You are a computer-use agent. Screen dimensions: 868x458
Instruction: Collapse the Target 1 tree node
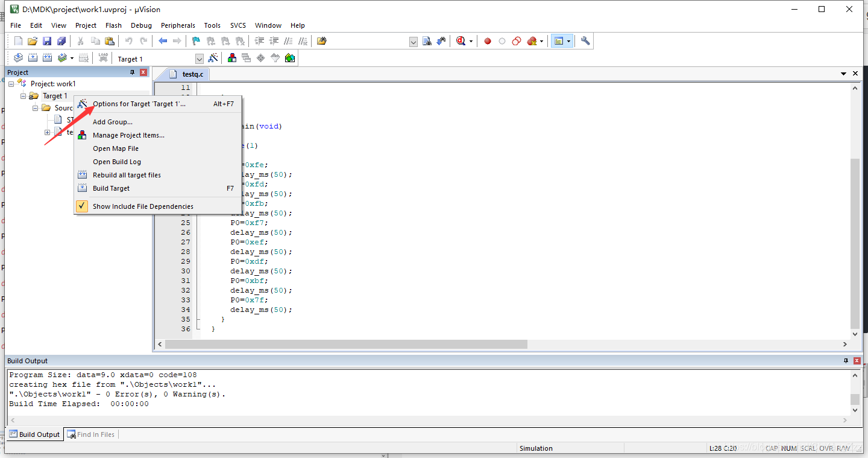tap(23, 96)
